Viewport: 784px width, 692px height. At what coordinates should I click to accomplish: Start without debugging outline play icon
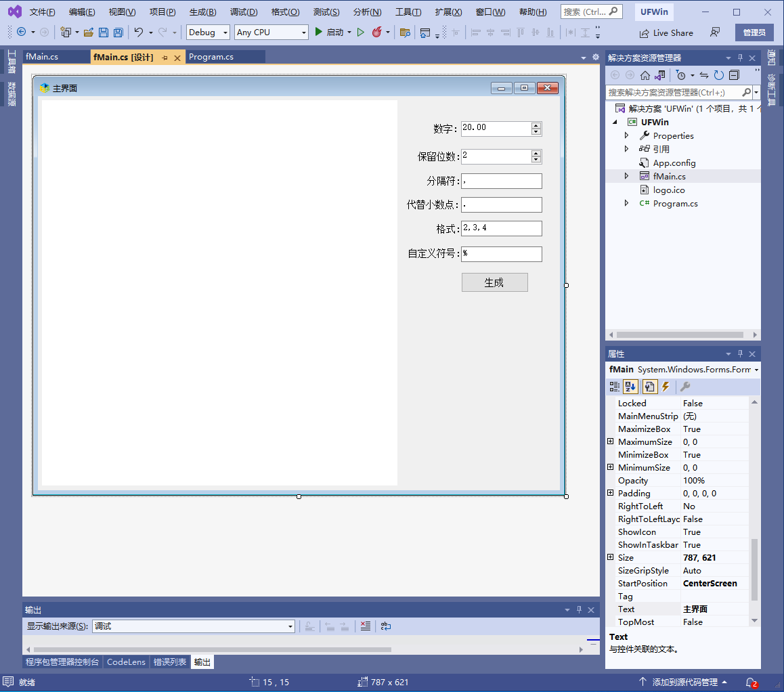click(360, 32)
